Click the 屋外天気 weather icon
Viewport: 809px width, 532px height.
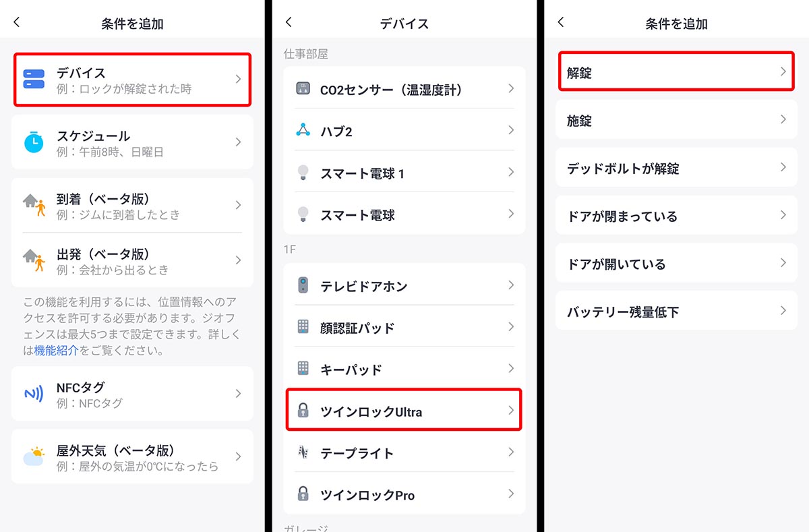point(34,456)
